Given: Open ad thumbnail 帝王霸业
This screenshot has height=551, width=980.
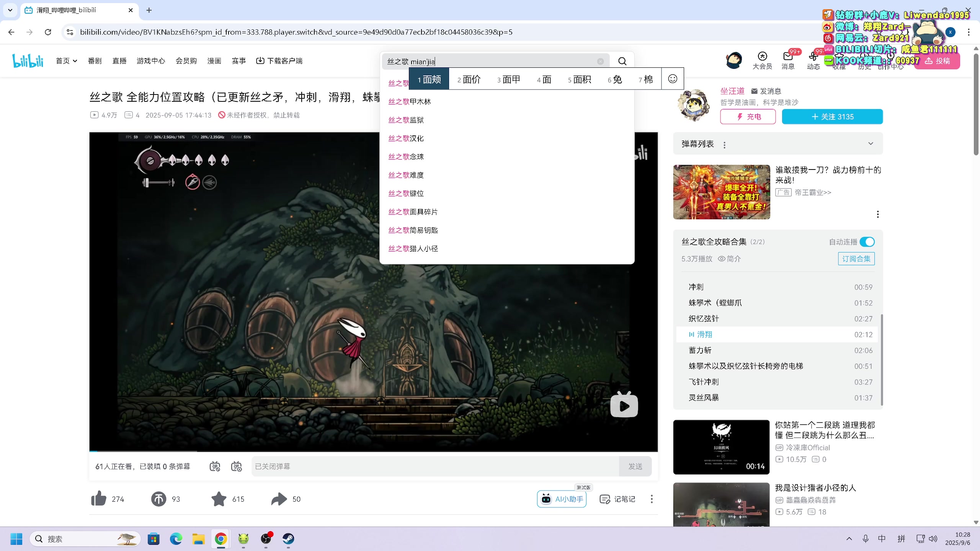Looking at the screenshot, I should point(721,192).
